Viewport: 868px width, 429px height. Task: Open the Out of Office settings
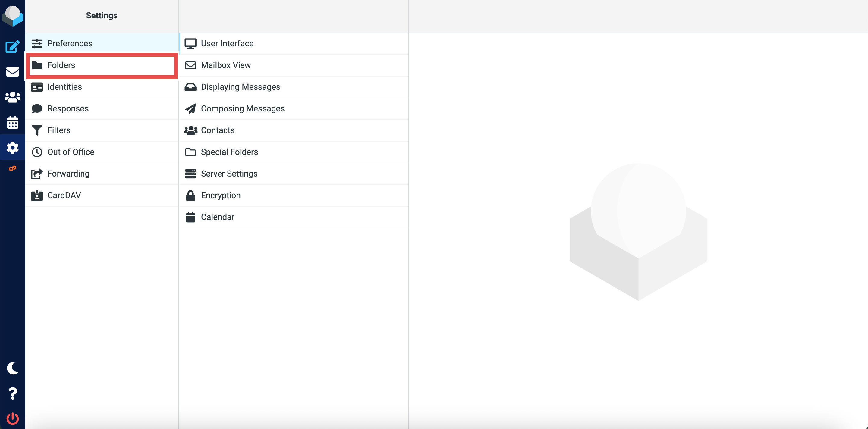pos(71,152)
